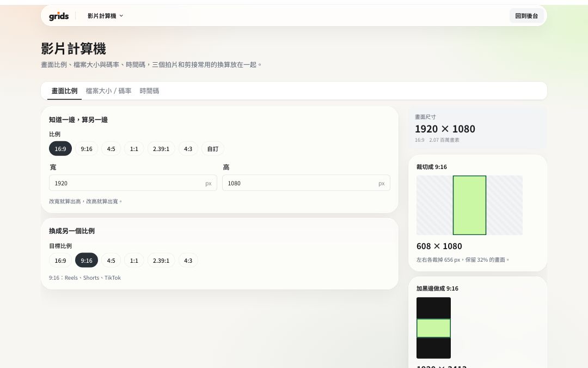Click the 裁切成 9:16 crop preview
This screenshot has height=368, width=588.
tap(469, 205)
